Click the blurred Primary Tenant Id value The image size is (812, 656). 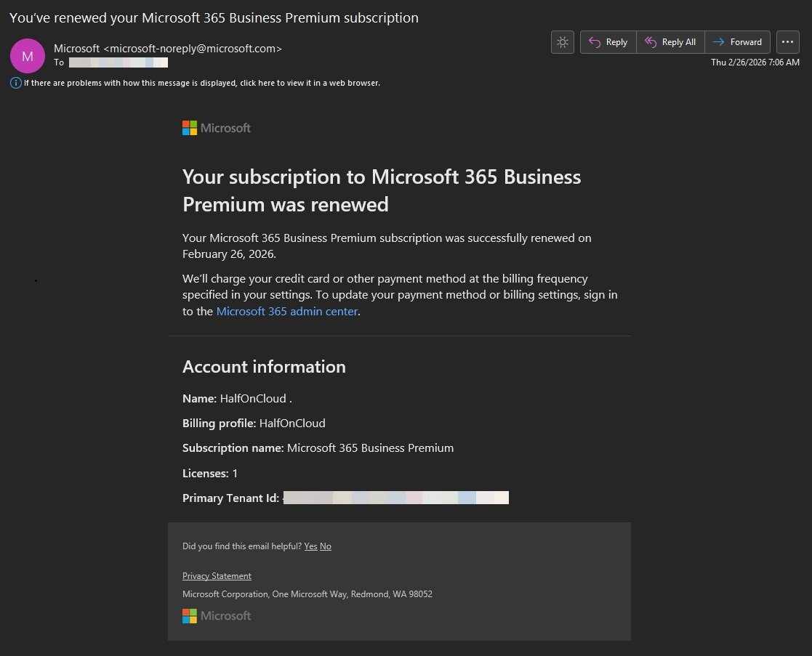click(395, 498)
